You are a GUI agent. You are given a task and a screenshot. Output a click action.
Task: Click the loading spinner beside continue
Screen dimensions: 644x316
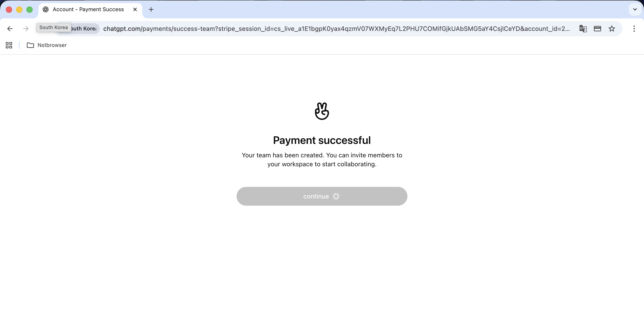click(x=336, y=196)
